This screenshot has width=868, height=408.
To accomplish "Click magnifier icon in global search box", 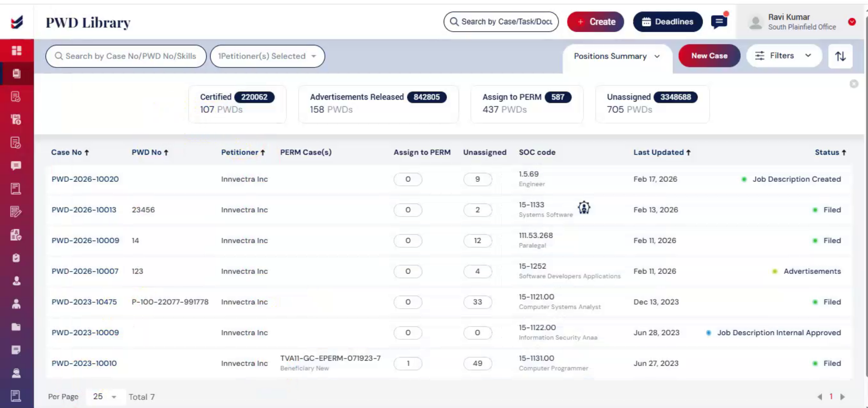I will pos(454,22).
